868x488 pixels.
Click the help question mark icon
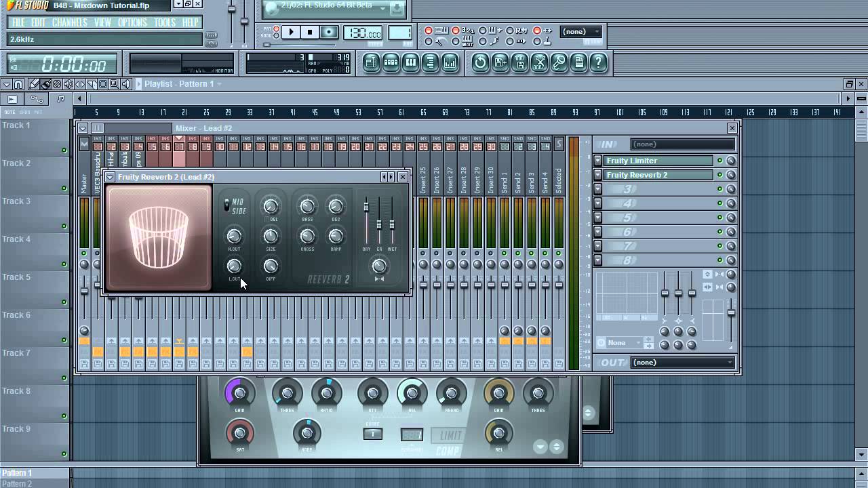[x=598, y=63]
